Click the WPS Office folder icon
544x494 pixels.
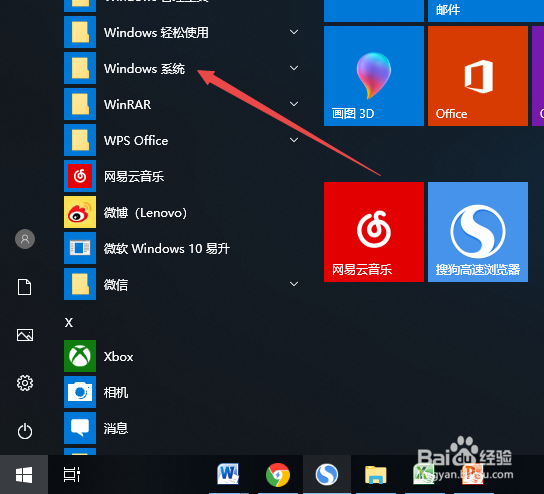pyautogui.click(x=80, y=140)
